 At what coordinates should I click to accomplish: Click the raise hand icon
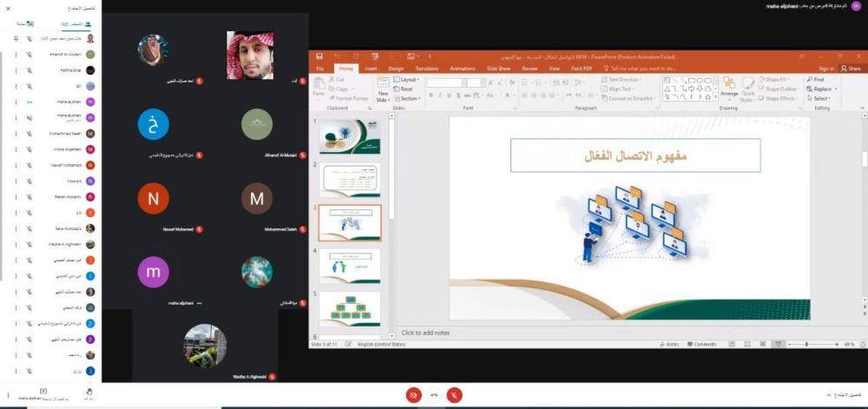coord(89,393)
